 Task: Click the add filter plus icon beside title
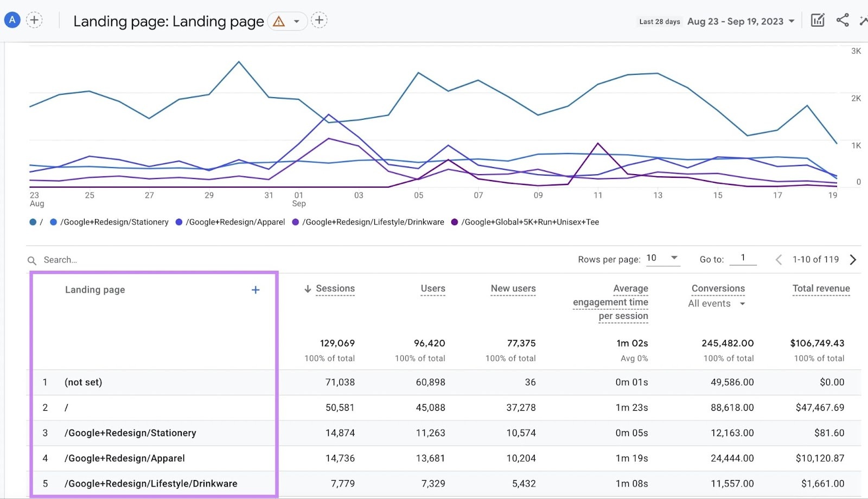coord(319,21)
